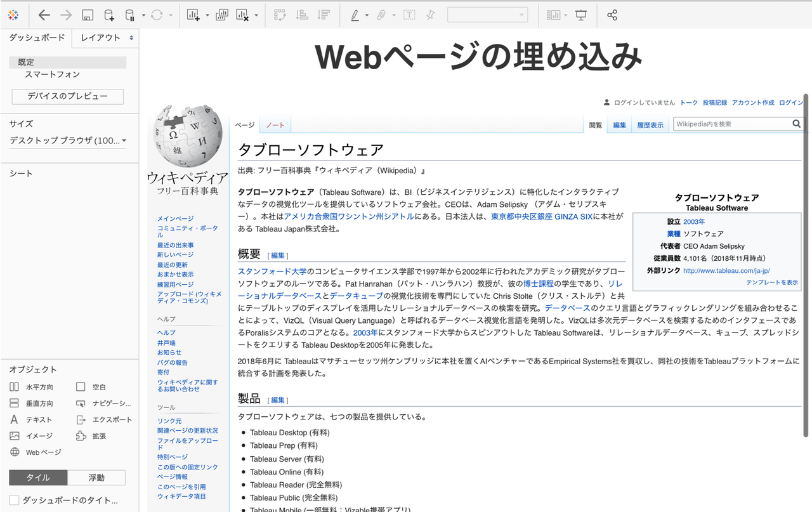Open the refresh dropdown arrow
812x512 pixels.
170,15
